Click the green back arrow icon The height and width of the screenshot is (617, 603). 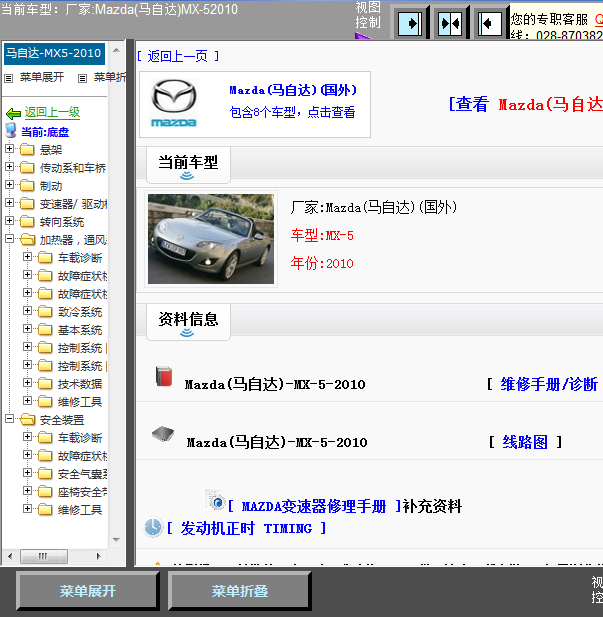14,114
